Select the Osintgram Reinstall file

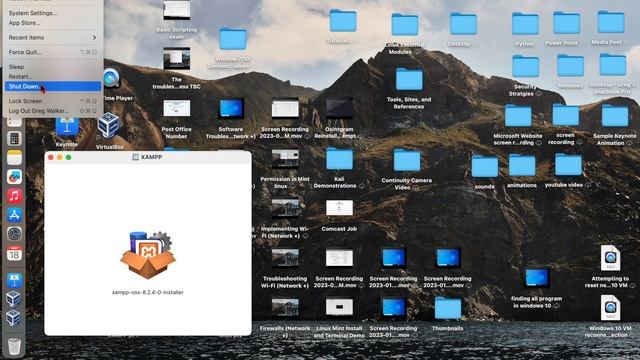point(339,109)
